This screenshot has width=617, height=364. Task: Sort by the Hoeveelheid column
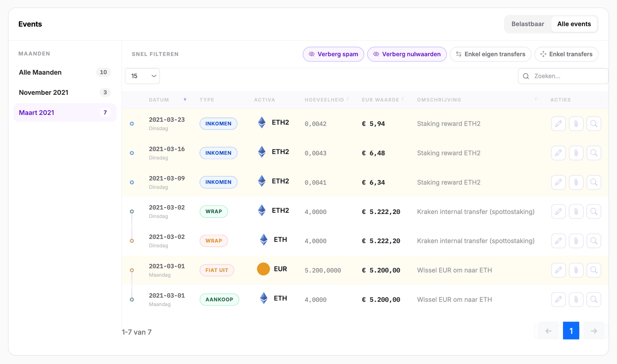[x=327, y=100]
